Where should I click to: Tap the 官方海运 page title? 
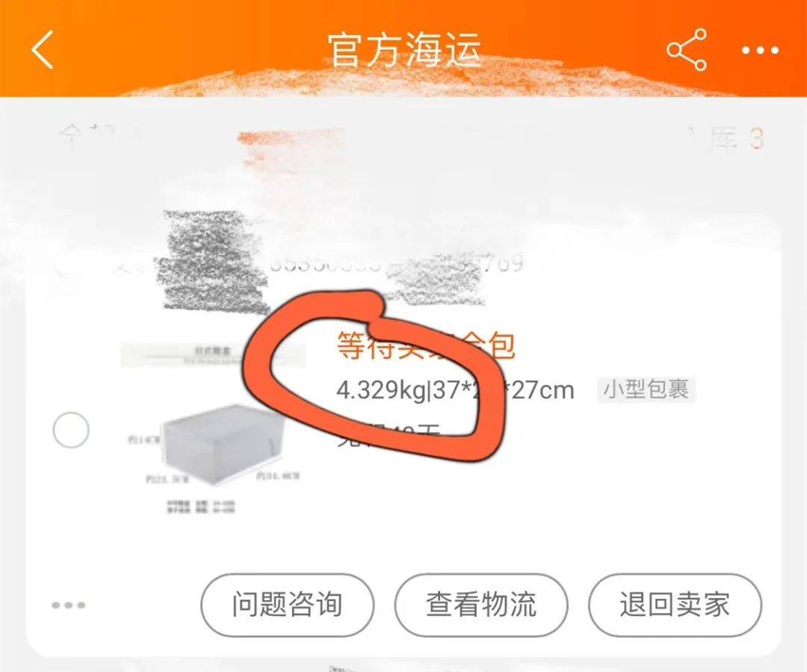click(404, 49)
